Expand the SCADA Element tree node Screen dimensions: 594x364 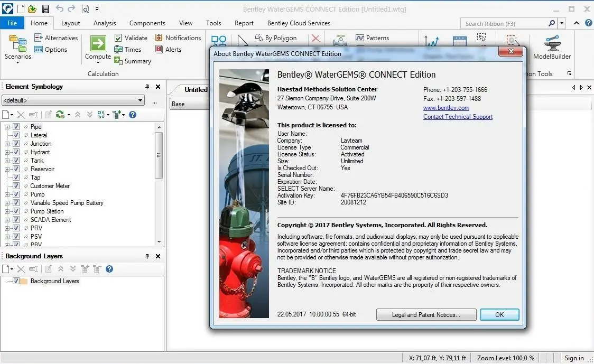tap(7, 220)
